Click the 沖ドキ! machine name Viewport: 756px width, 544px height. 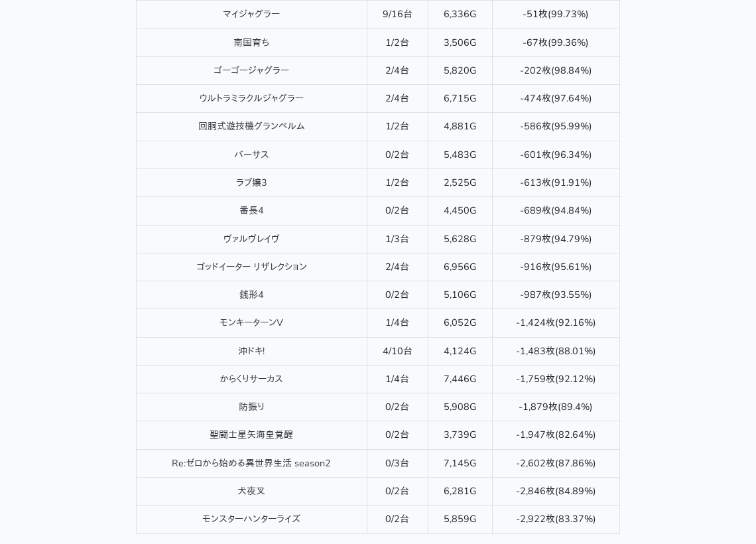[x=251, y=351]
